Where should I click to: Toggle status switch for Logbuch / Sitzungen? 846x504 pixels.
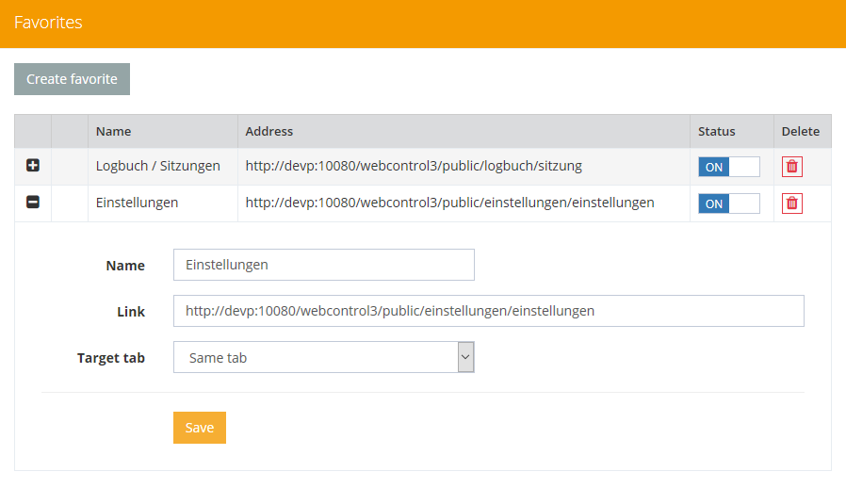(728, 167)
